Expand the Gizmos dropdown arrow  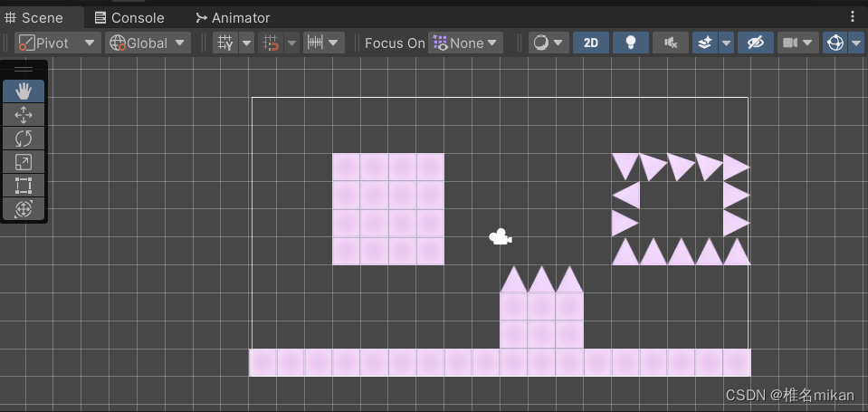pos(856,43)
